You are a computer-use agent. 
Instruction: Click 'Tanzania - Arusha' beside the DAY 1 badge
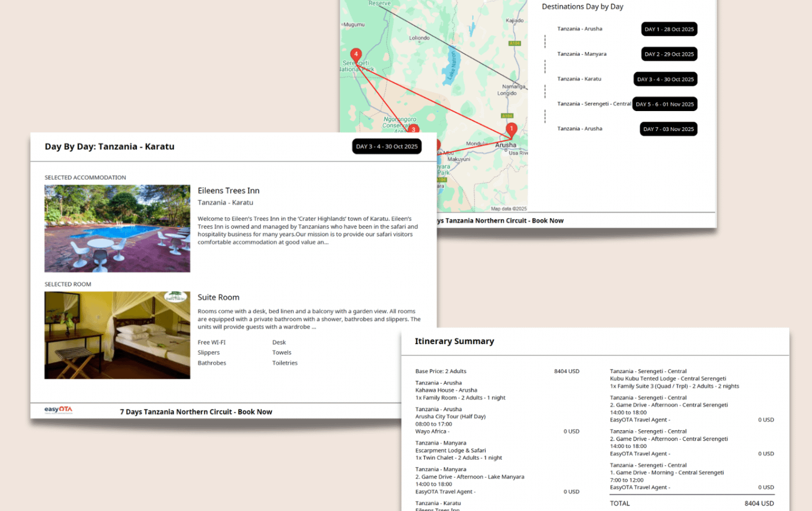(x=580, y=29)
